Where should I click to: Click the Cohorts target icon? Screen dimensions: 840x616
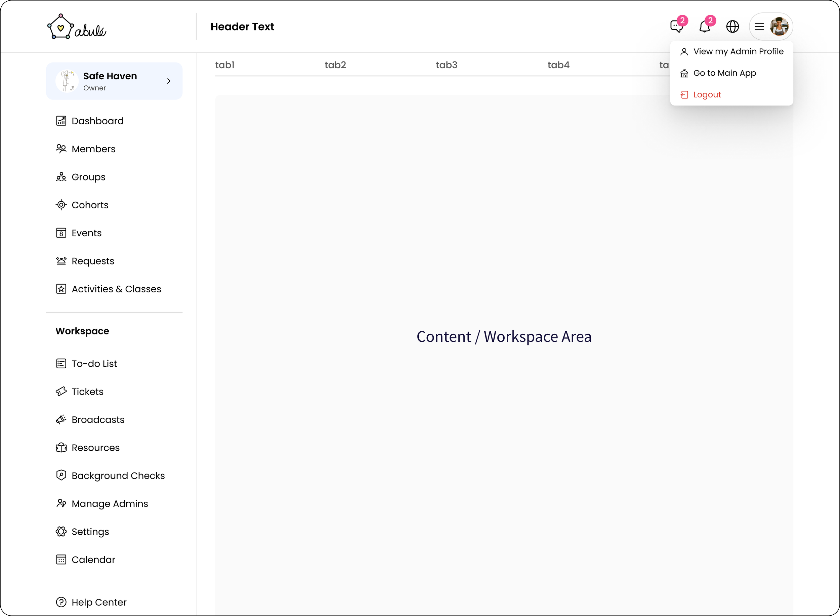[61, 205]
